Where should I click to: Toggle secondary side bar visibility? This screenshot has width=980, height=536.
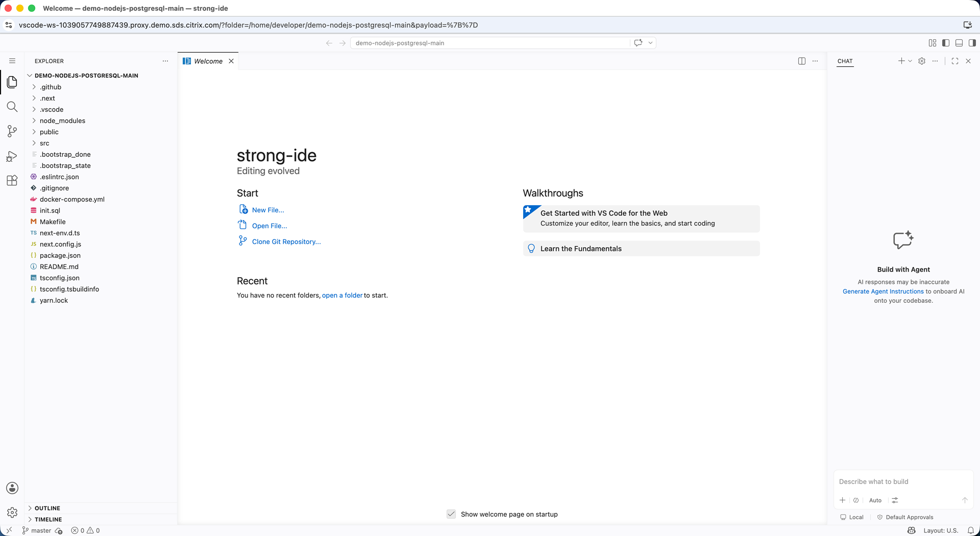coord(972,43)
